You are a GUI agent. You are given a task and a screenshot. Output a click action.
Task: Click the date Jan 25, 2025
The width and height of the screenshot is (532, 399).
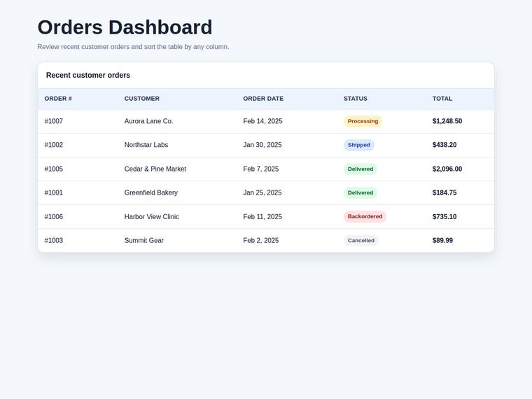click(x=262, y=192)
